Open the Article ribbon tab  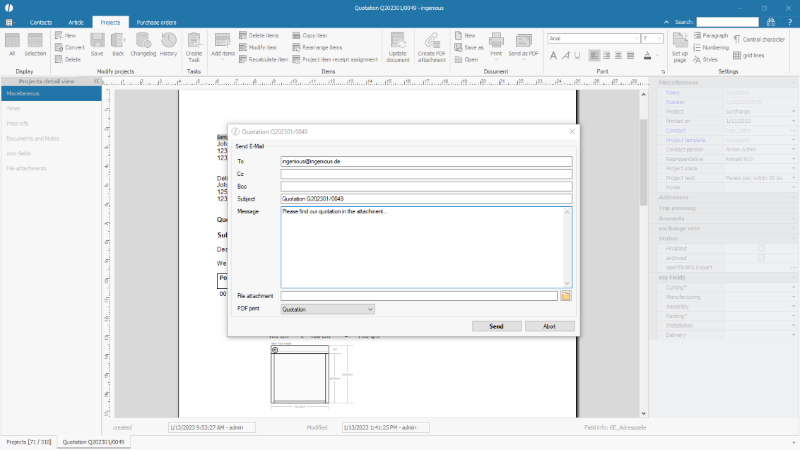click(76, 22)
